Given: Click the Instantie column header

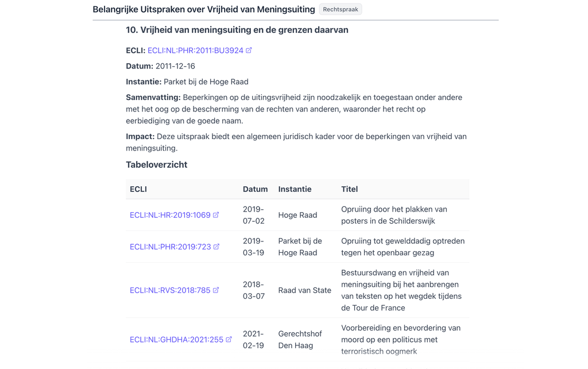Looking at the screenshot, I should click(x=295, y=189).
